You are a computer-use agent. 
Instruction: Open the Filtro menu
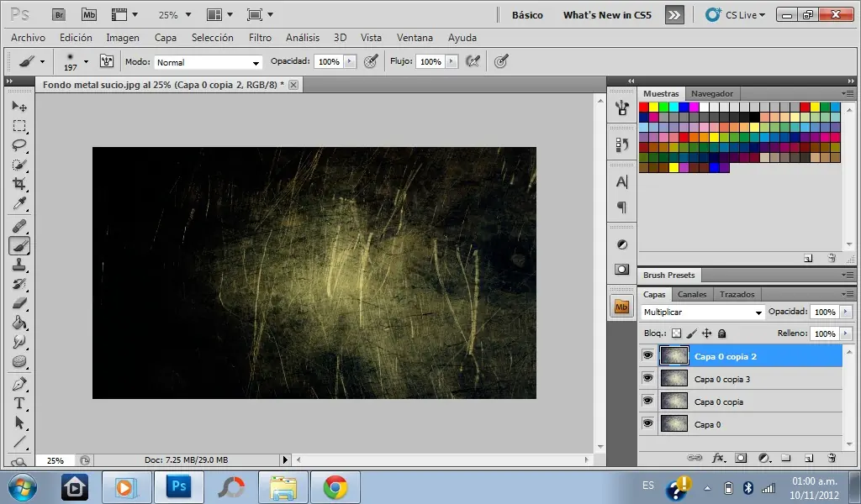click(260, 38)
